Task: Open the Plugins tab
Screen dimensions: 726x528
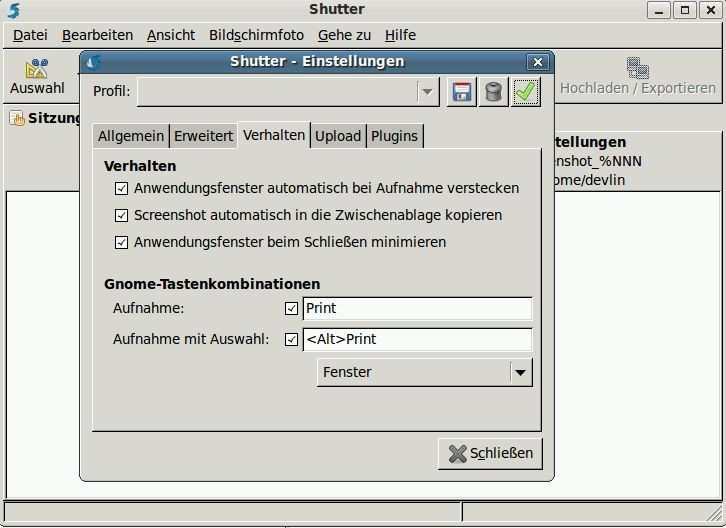Action: [x=394, y=136]
